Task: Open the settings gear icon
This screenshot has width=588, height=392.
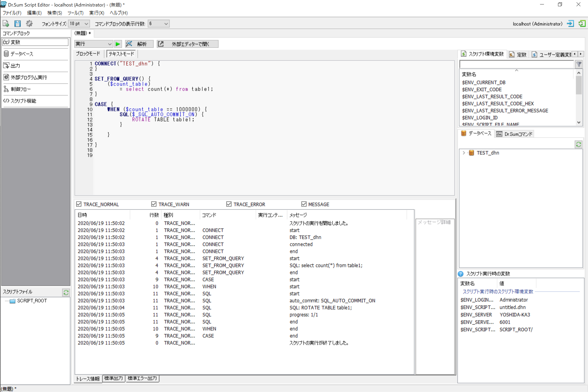Action: coord(29,23)
